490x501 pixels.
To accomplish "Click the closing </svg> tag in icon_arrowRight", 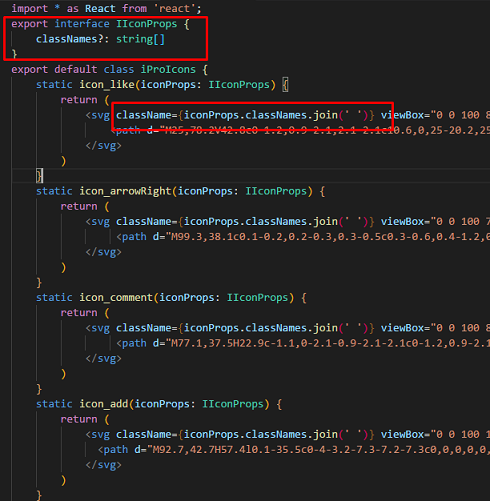I will tap(103, 252).
